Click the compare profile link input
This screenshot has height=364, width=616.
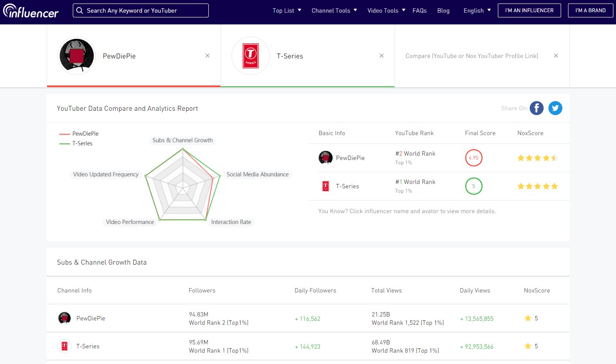tap(472, 56)
